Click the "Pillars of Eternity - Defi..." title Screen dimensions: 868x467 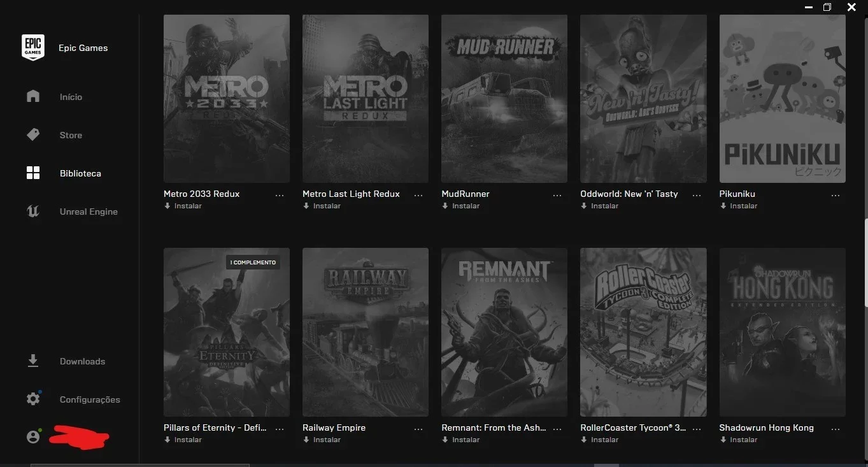tap(215, 427)
